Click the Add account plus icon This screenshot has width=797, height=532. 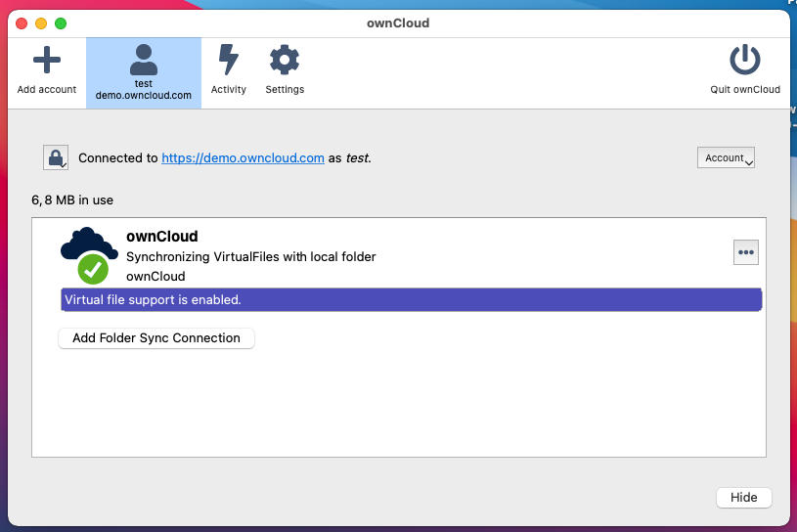(47, 60)
